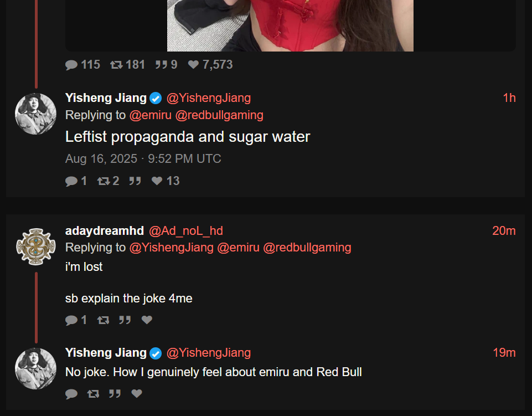Open replies on the 115-comment post
The width and height of the screenshot is (532, 416).
click(82, 64)
